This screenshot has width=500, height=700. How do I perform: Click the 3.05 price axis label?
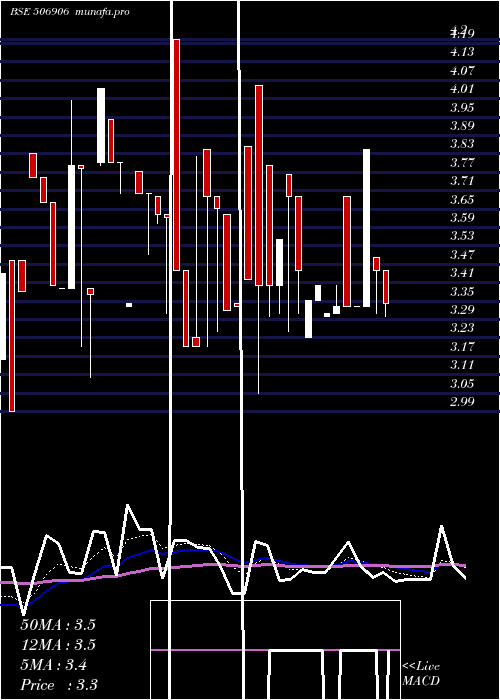(x=462, y=383)
